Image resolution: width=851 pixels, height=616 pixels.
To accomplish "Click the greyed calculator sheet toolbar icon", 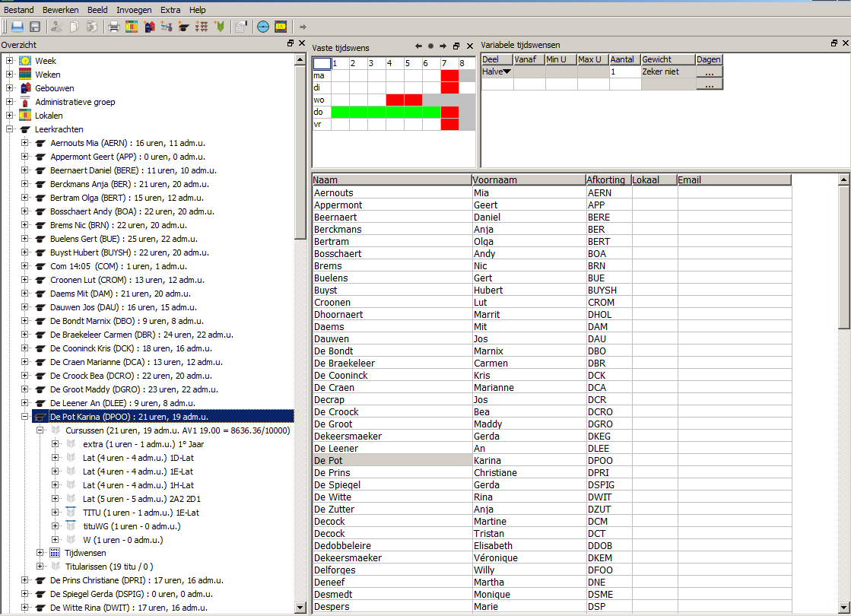I will click(241, 27).
